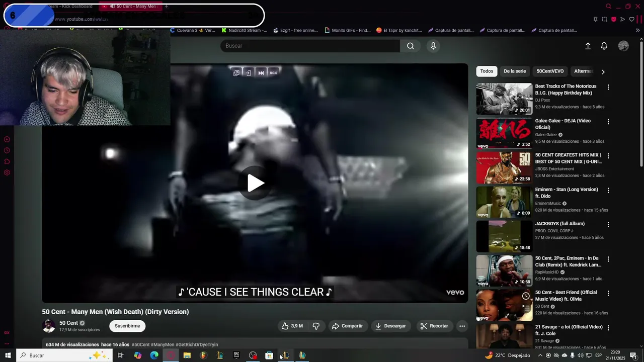The width and height of the screenshot is (644, 362).
Task: Show more filter chips with right arrow
Action: tap(603, 72)
